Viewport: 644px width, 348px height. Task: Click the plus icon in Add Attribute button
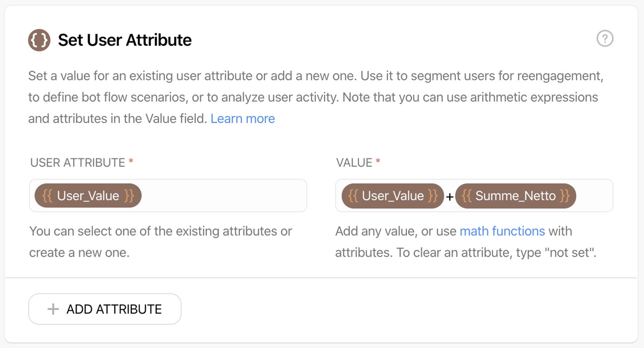53,309
